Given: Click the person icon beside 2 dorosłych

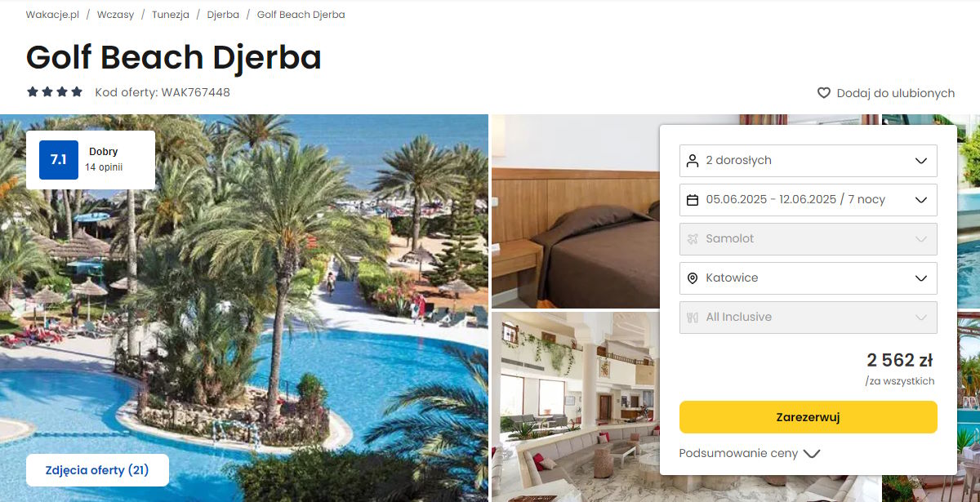Looking at the screenshot, I should click(693, 161).
